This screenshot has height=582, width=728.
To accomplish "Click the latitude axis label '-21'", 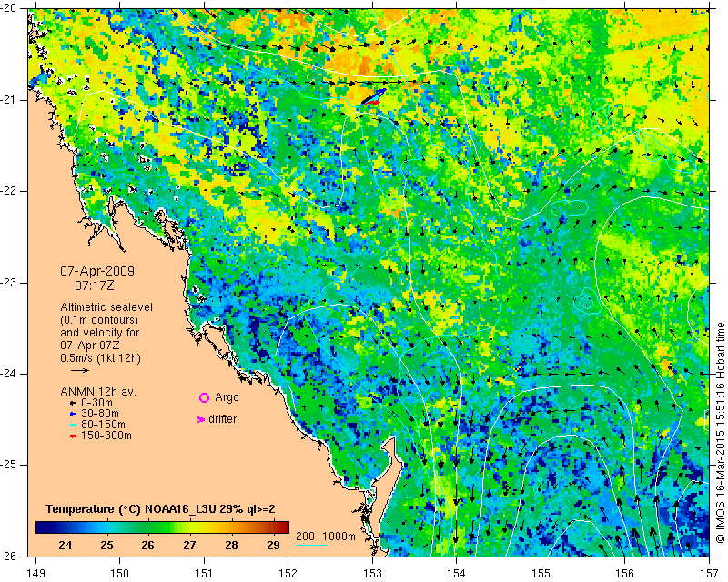I will (x=8, y=100).
